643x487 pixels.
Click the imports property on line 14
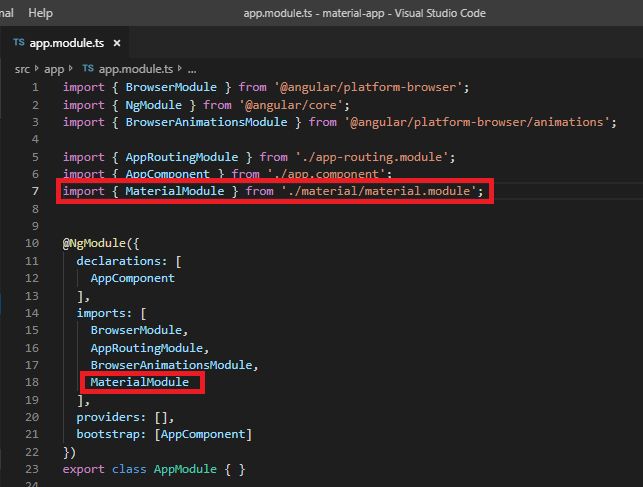point(101,314)
